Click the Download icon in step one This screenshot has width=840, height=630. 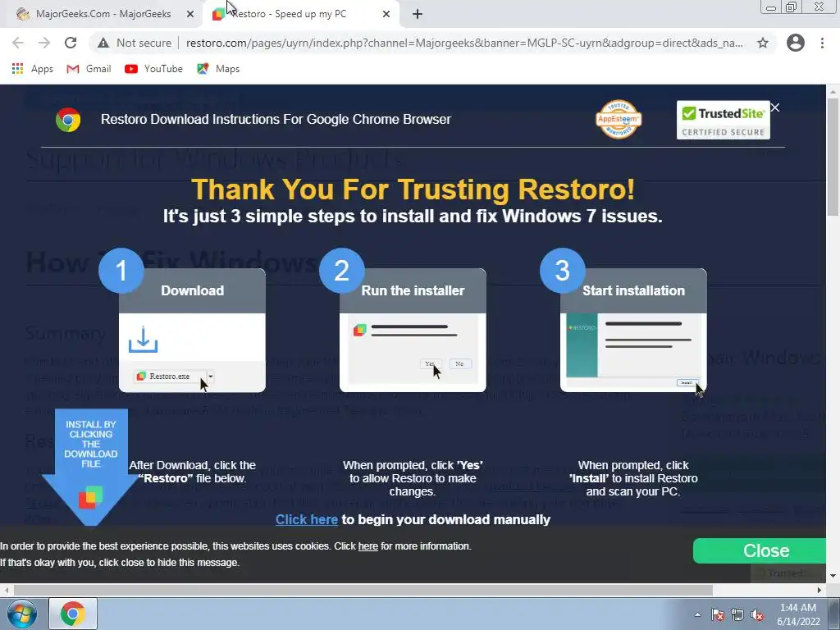coord(143,340)
